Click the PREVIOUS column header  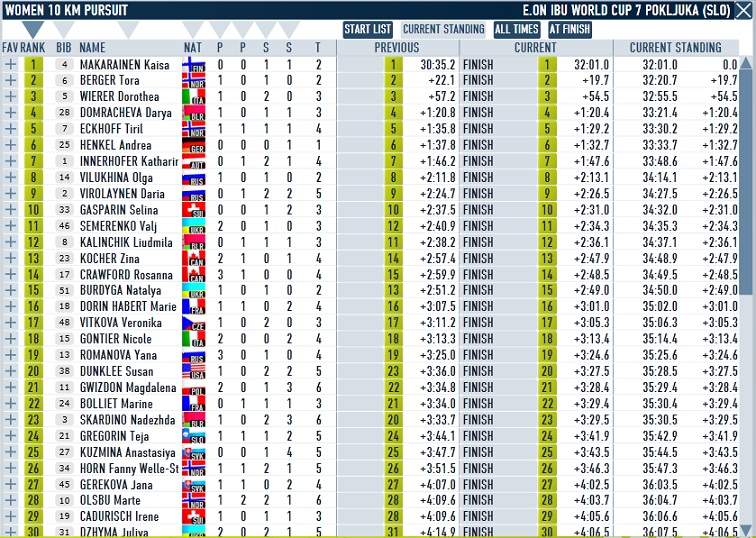click(x=397, y=48)
